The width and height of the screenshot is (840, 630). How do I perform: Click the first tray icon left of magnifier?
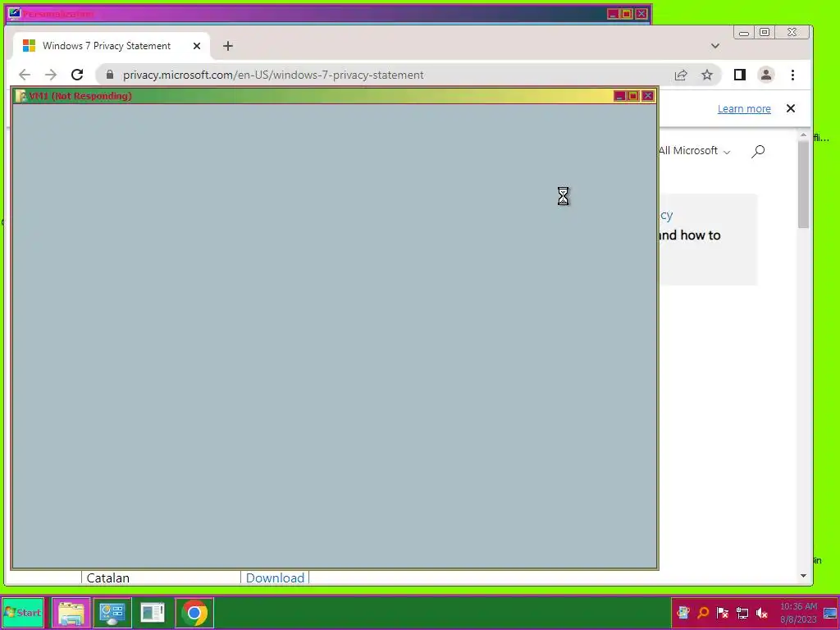pos(683,612)
